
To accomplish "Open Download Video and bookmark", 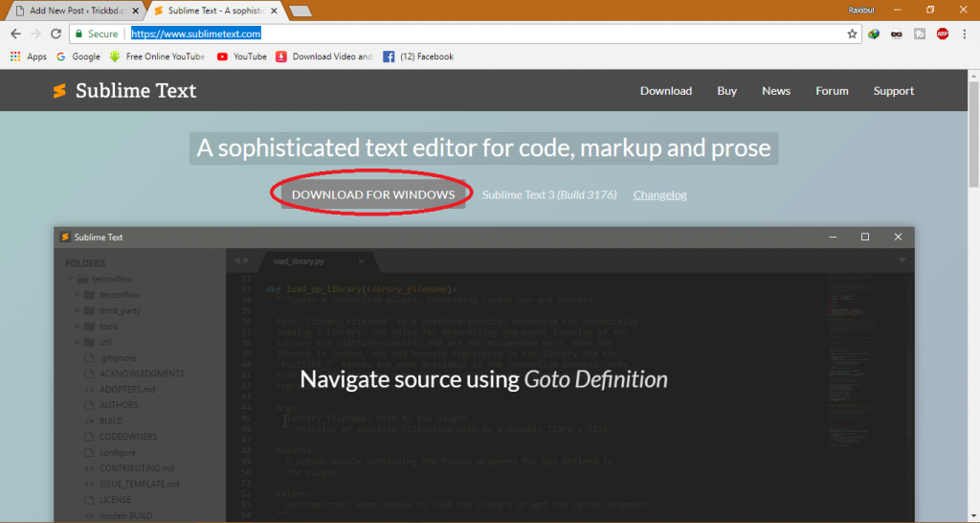I will (x=324, y=57).
